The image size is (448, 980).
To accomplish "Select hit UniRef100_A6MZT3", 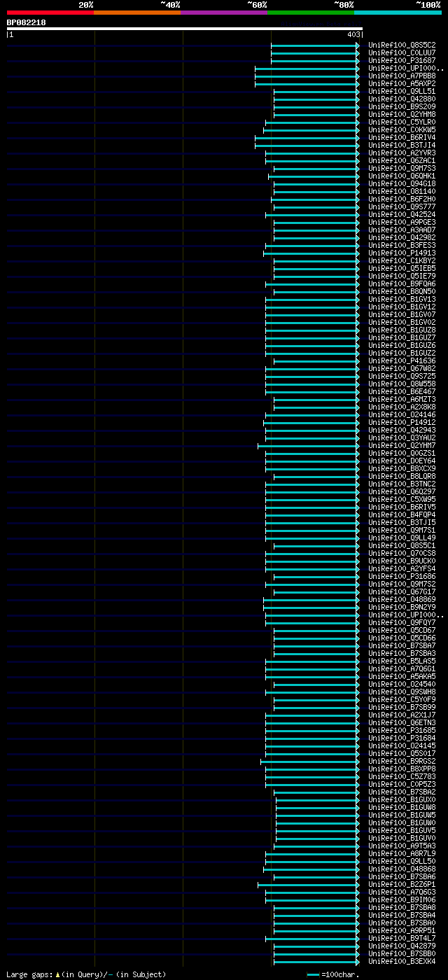I will tap(402, 399).
